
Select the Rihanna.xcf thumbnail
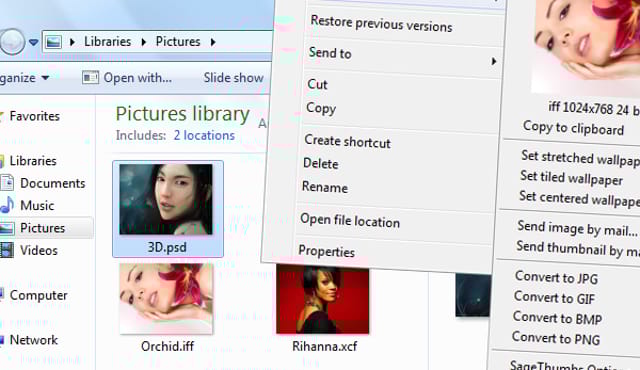click(x=322, y=299)
